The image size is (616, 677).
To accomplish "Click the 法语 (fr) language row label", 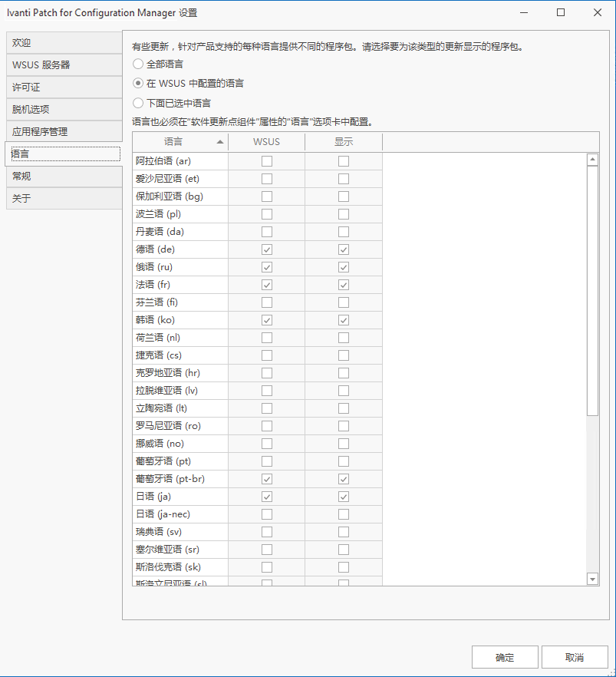I will (153, 285).
